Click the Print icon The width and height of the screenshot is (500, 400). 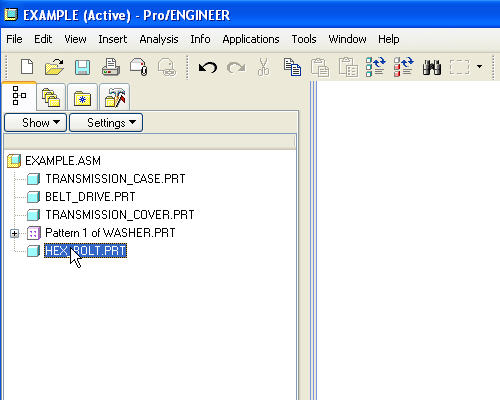pos(111,67)
